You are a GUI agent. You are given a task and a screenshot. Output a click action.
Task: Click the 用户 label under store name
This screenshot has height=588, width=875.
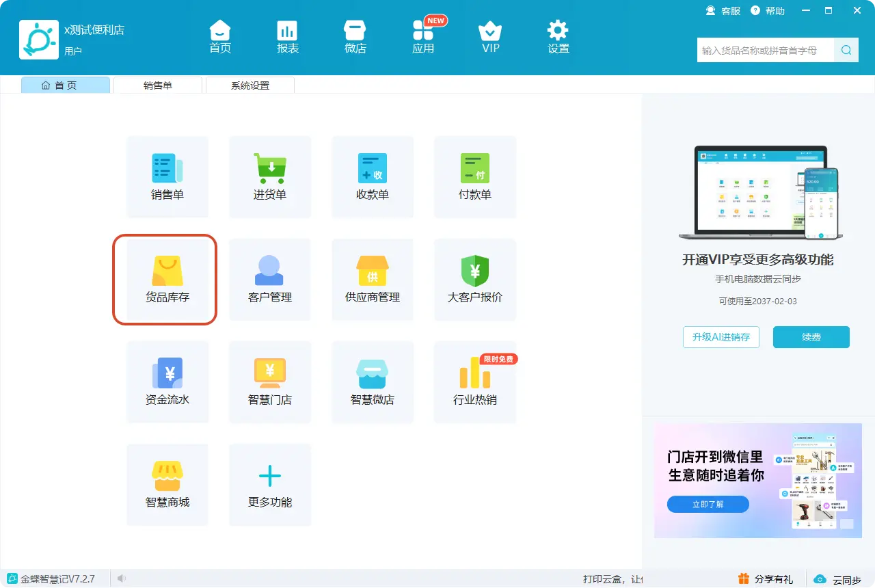coord(73,51)
